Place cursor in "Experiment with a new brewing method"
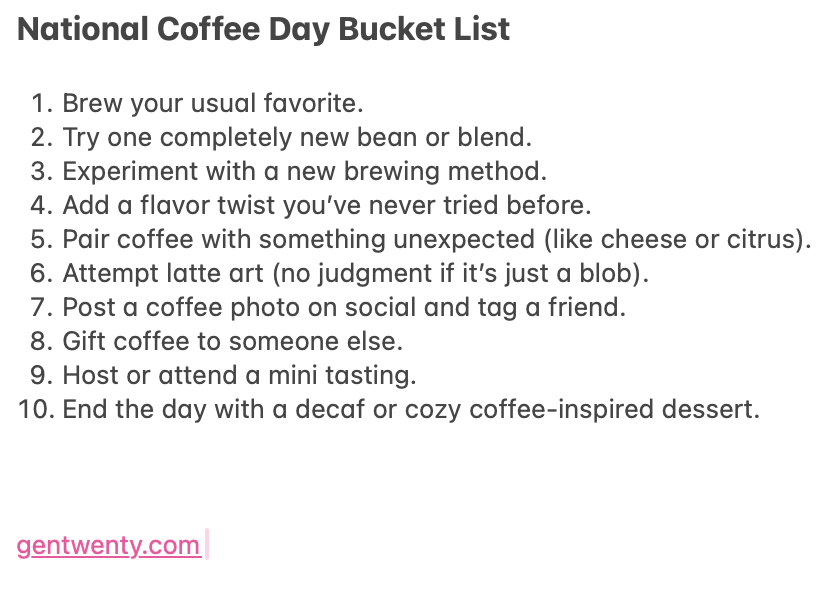 click(x=304, y=171)
